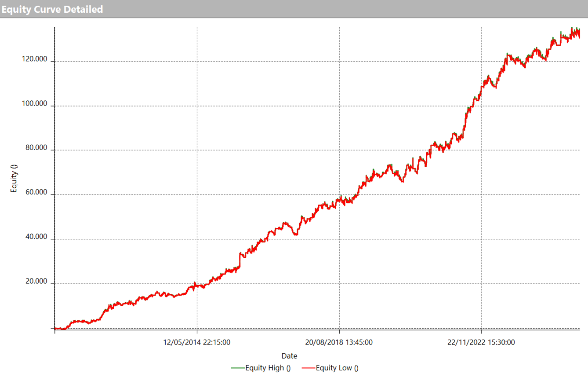Click the Equity Curve Detailed panel title

click(x=52, y=9)
